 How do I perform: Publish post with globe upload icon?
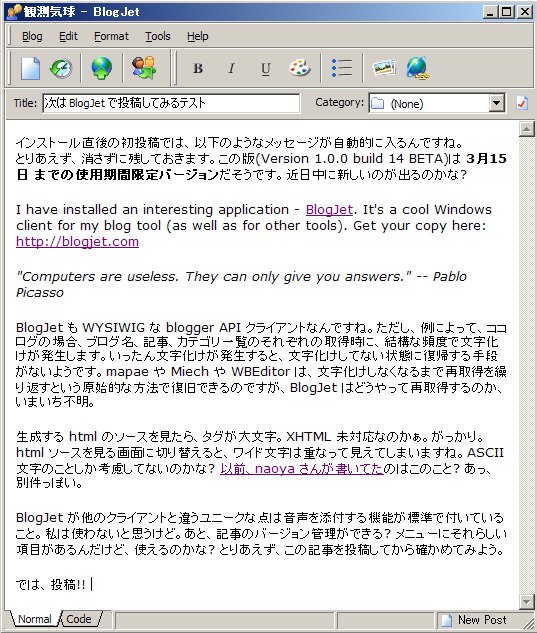pos(101,68)
